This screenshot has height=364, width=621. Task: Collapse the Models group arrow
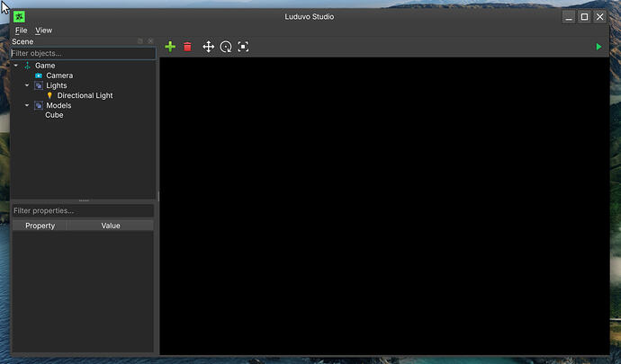click(x=27, y=105)
